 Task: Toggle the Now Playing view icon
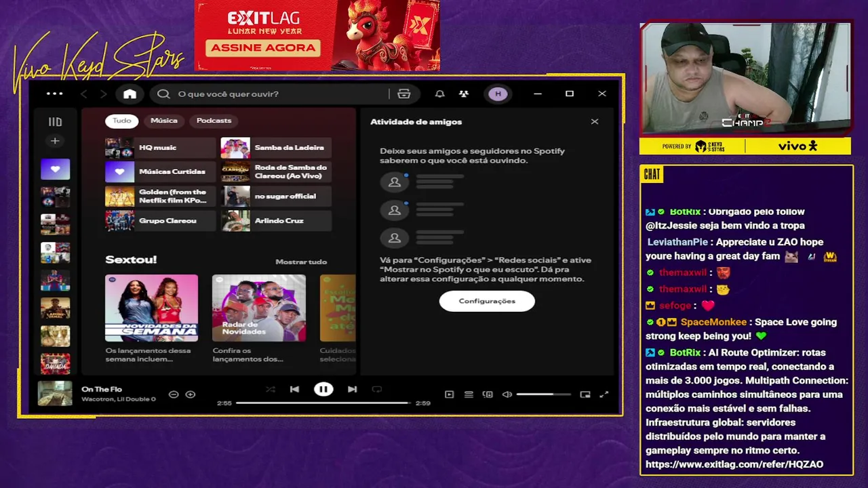(449, 394)
